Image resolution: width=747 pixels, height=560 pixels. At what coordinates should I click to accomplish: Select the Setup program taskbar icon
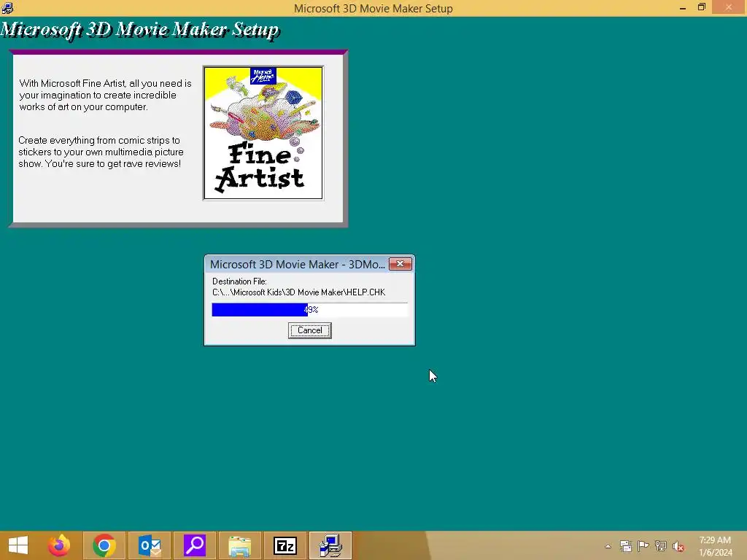330,545
